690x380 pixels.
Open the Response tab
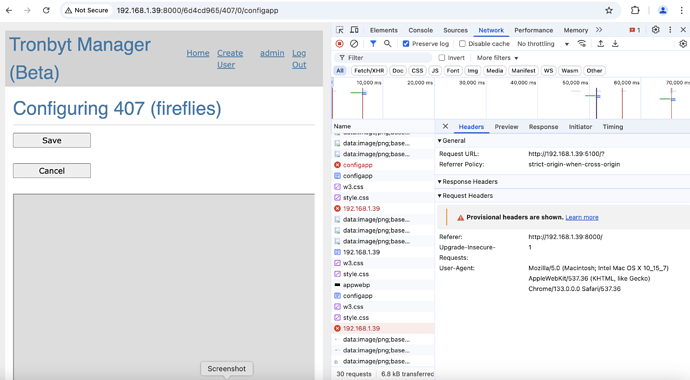pyautogui.click(x=543, y=127)
